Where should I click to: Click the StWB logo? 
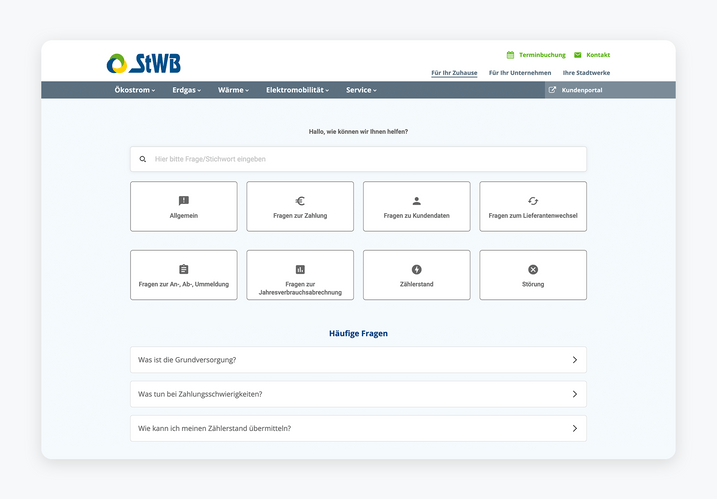144,64
